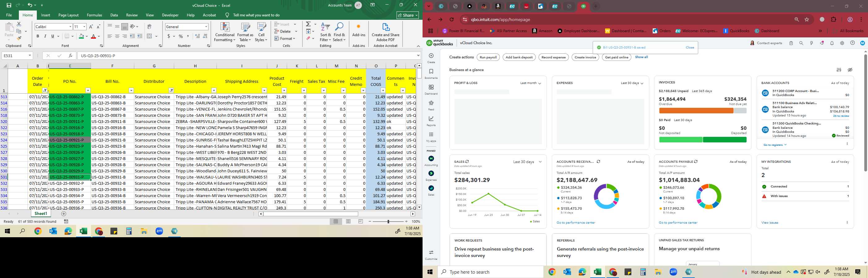Image resolution: width=868 pixels, height=278 pixels.
Task: Toggle Italic formatting in Excel ribbon
Action: (x=45, y=36)
